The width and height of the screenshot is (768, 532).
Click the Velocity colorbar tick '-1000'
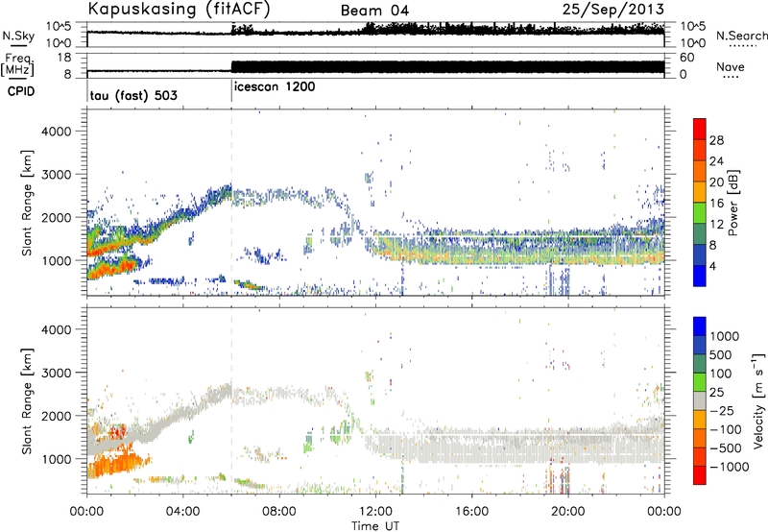tap(729, 467)
